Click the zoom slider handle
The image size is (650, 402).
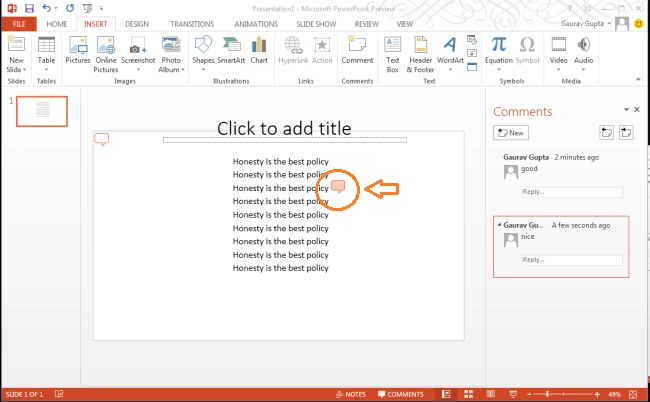point(547,394)
